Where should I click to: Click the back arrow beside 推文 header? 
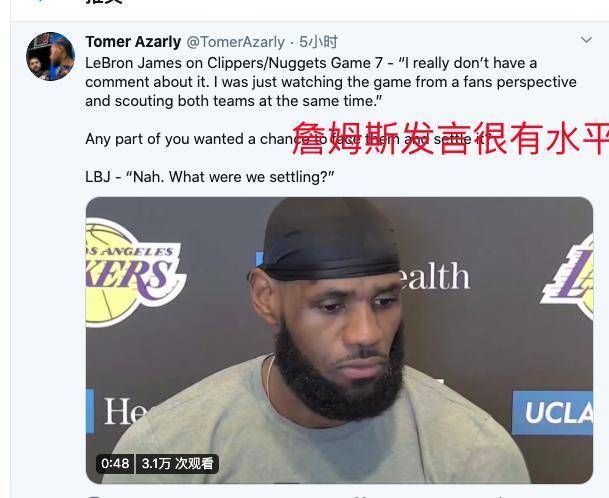tap(40, 2)
